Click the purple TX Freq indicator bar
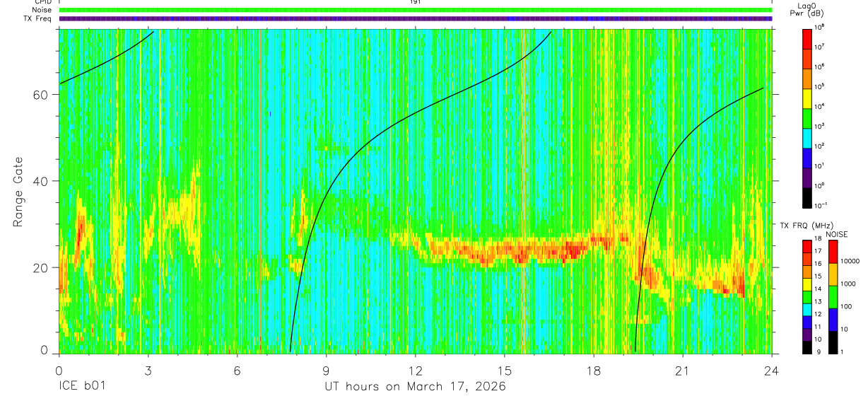This screenshot has width=868, height=401. [x=415, y=18]
